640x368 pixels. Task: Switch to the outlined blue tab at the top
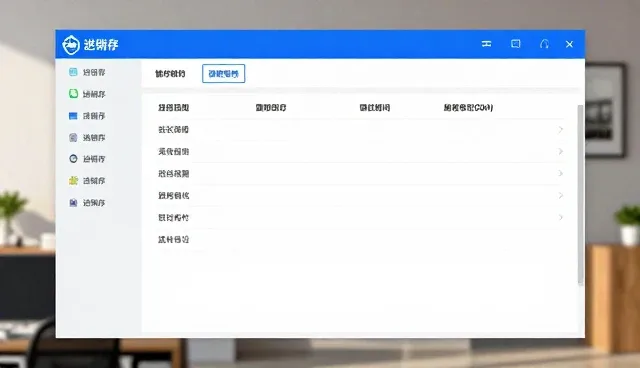point(224,73)
